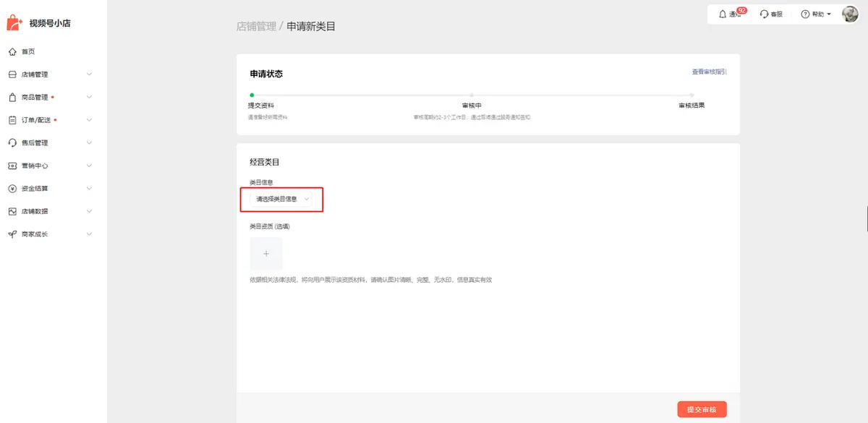Click the 审核结果 progress step dot
This screenshot has width=868, height=423.
pyautogui.click(x=692, y=95)
